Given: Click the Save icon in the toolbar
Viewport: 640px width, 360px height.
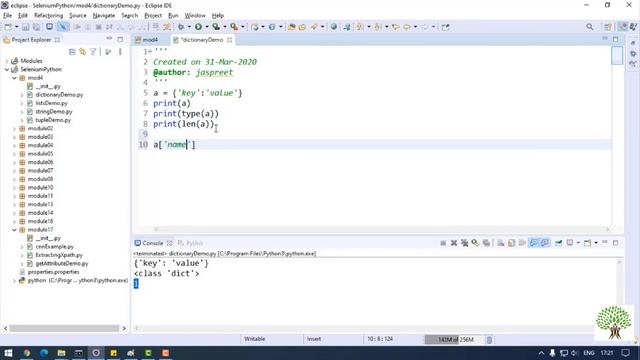Looking at the screenshot, I should (x=25, y=27).
